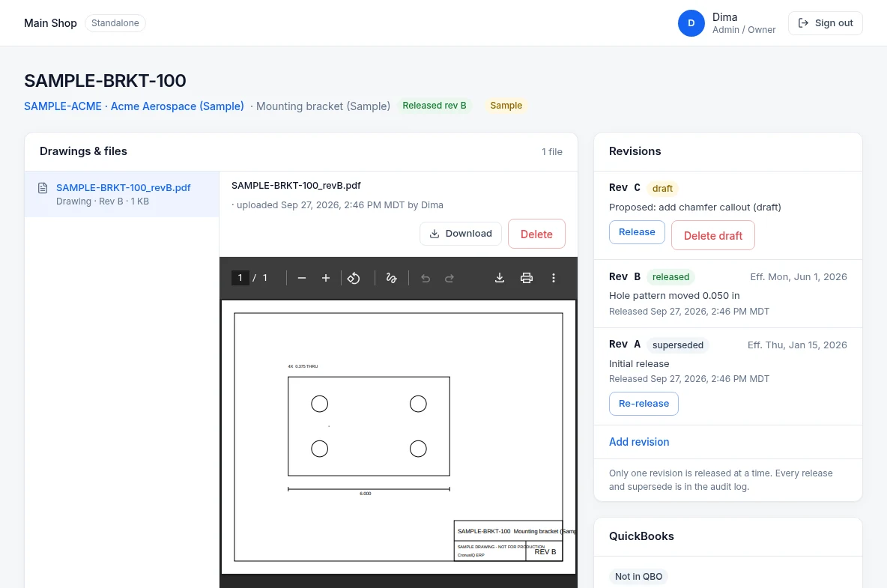Screen dimensions: 887x588
Task: Click the SAMPLE-BRKT-100 page heading
Action: (105, 81)
